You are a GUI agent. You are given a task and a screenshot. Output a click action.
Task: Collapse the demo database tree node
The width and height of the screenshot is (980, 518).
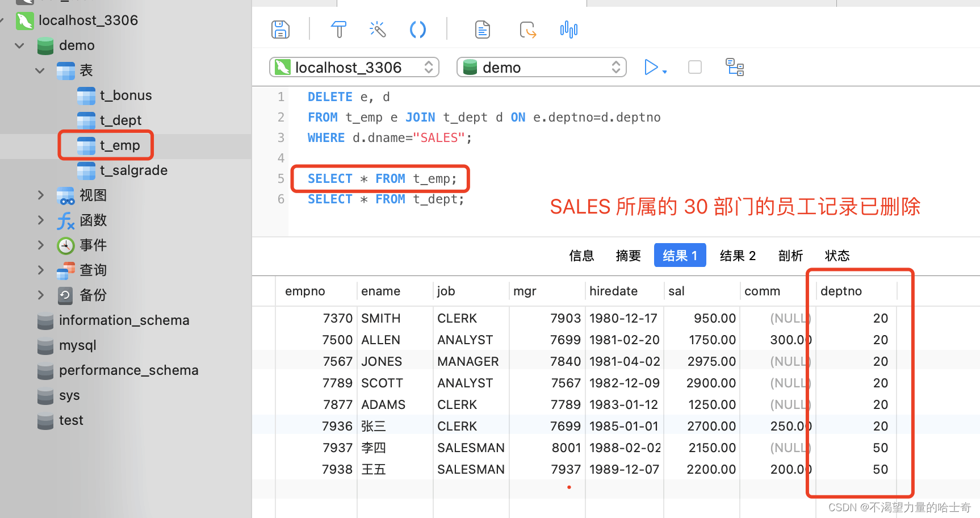20,45
